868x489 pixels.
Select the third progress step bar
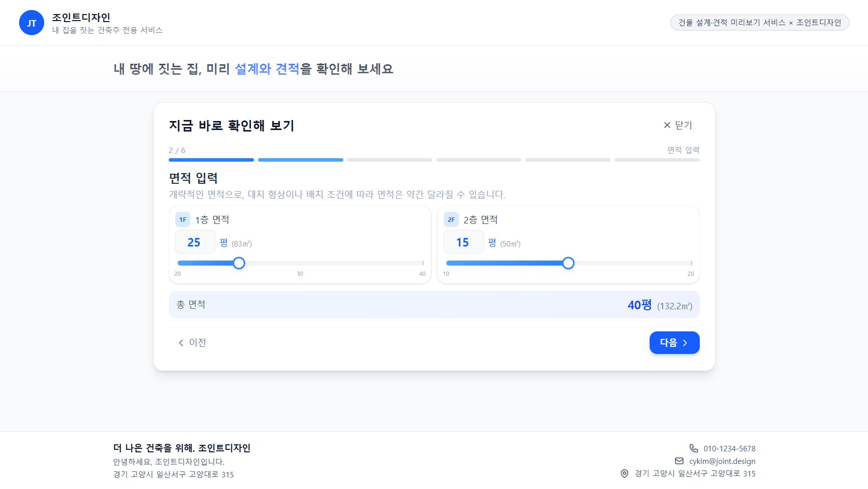click(x=389, y=160)
